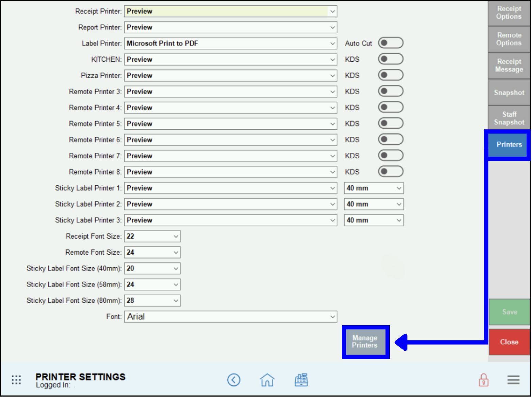Open the Remote Font Size dropdown
This screenshot has height=397, width=532.
(x=152, y=252)
